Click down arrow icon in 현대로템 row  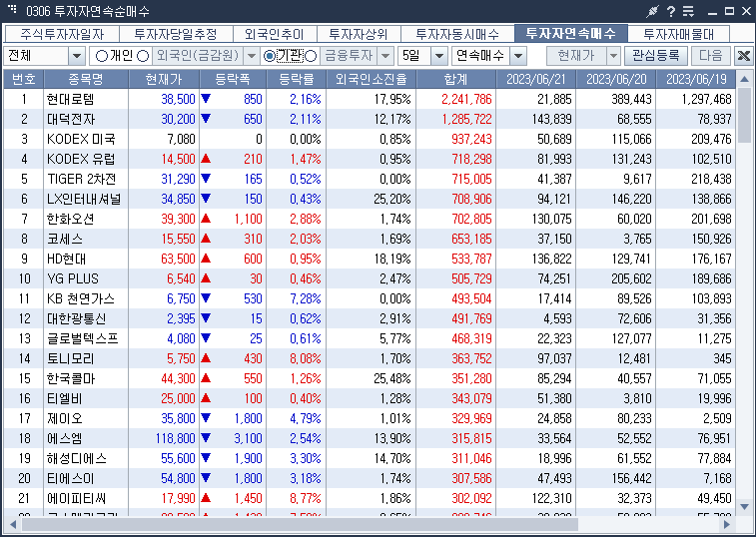(x=206, y=99)
